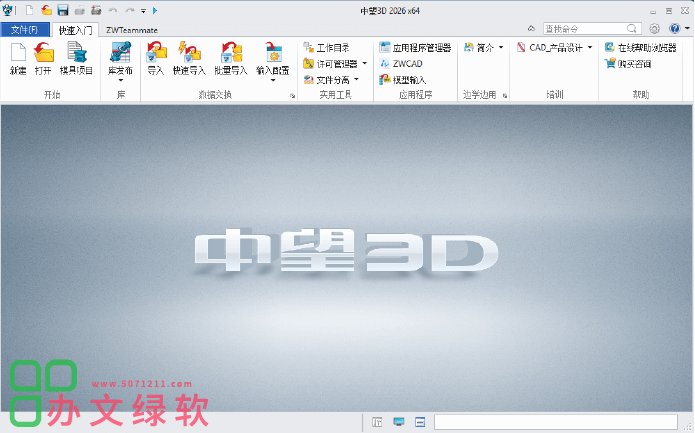This screenshot has width=695, height=433.
Task: Click the blue help question mark icon
Action: click(x=675, y=29)
